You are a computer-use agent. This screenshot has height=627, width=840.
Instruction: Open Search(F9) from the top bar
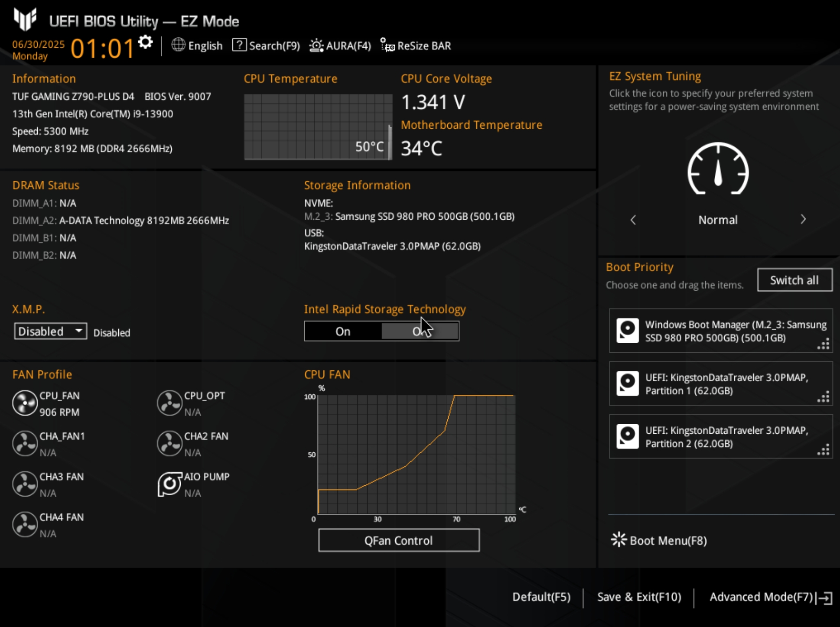point(266,45)
